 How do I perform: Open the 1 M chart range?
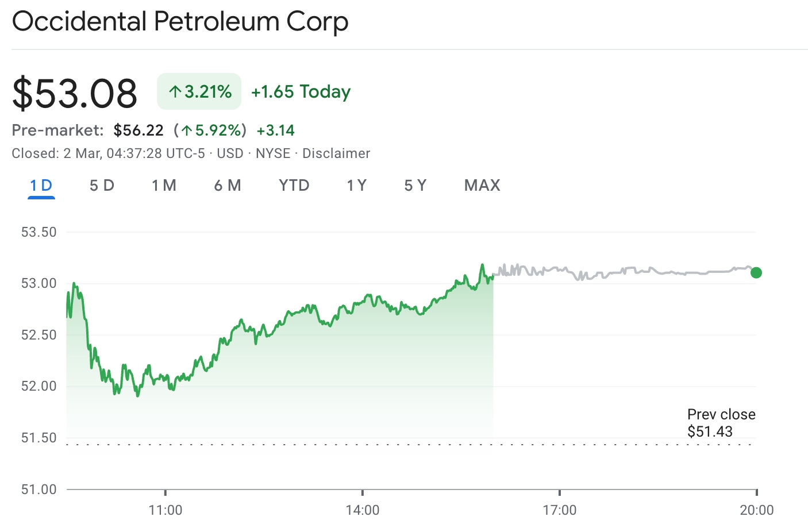tap(164, 186)
